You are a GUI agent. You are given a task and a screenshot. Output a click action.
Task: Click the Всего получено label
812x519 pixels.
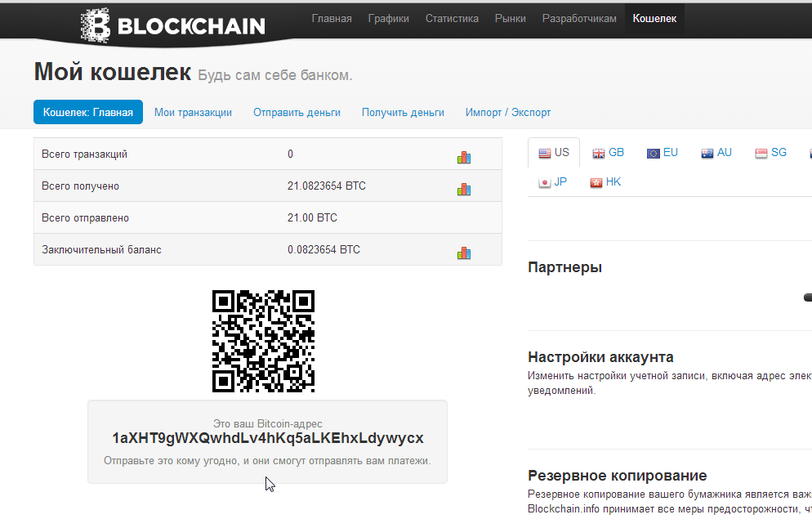tap(80, 186)
